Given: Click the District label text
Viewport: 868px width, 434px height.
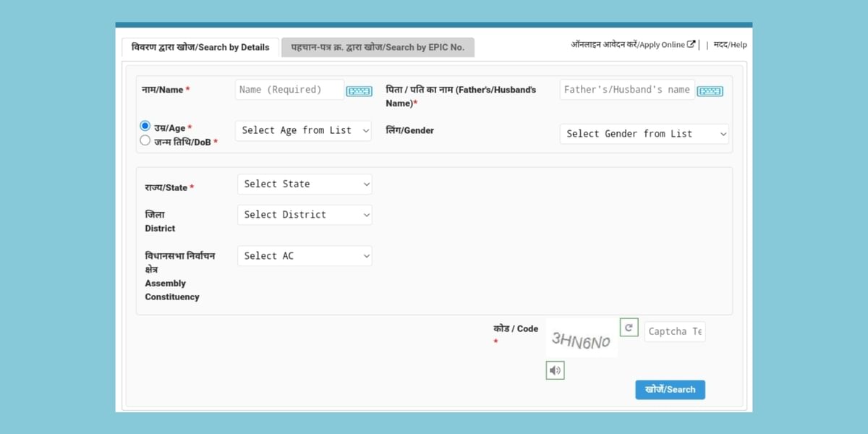Looking at the screenshot, I should (160, 221).
